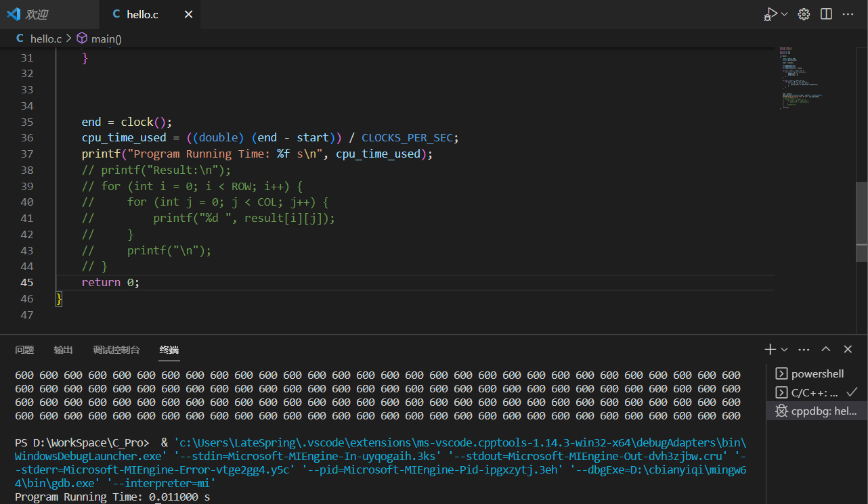The height and width of the screenshot is (504, 868).
Task: Click 'Program Running Time: 0.011000 s' output
Action: 112,497
